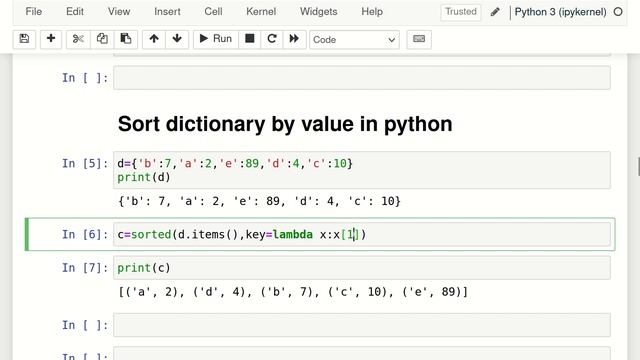Select the Sort dictionary by value heading cell
Image resolution: width=640 pixels, height=360 pixels.
tap(285, 124)
